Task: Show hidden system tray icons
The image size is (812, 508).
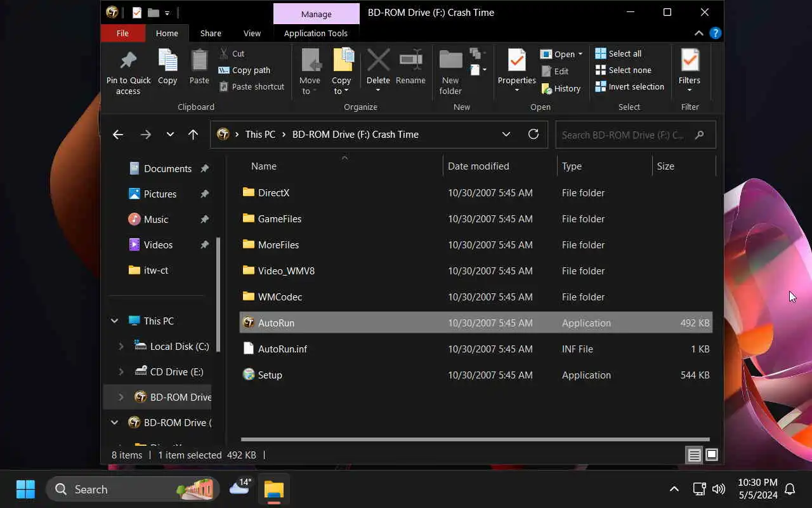Action: click(674, 489)
